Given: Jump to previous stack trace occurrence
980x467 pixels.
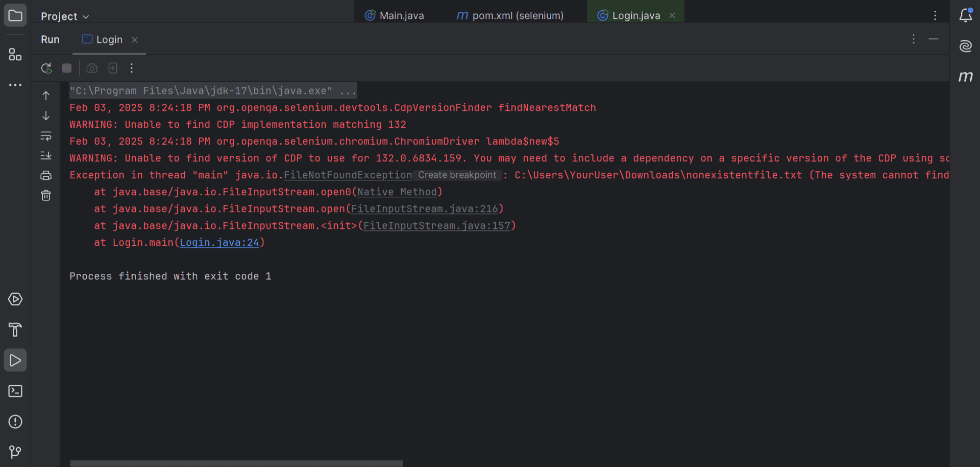Looking at the screenshot, I should tap(46, 95).
